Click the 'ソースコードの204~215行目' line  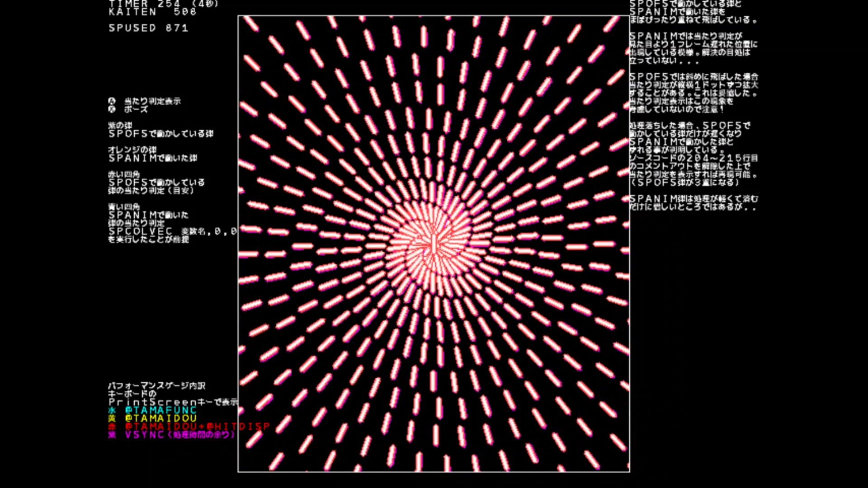694,158
